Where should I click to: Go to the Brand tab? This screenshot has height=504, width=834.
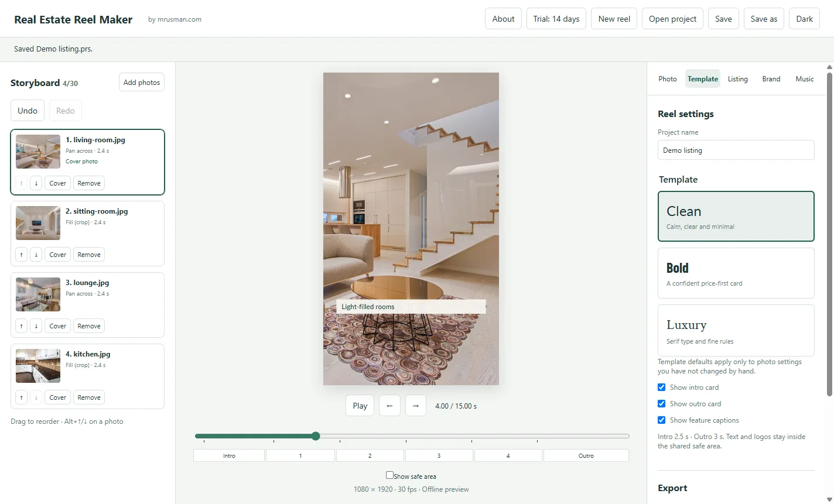(x=771, y=79)
